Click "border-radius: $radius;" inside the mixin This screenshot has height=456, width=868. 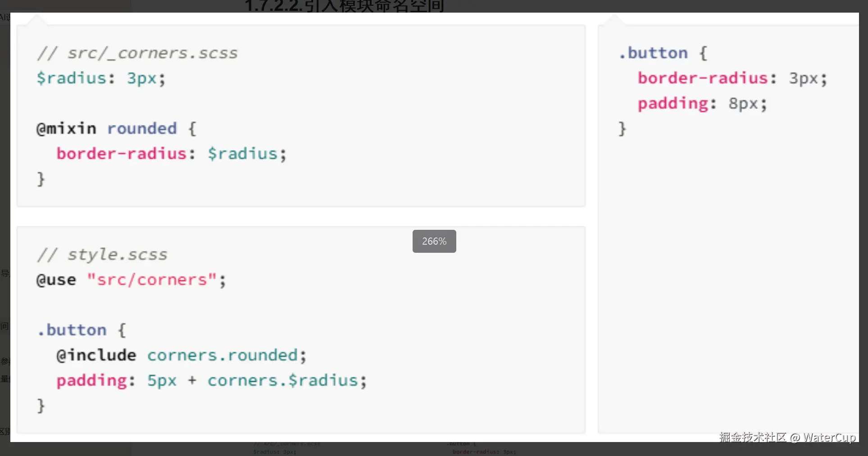pos(171,154)
